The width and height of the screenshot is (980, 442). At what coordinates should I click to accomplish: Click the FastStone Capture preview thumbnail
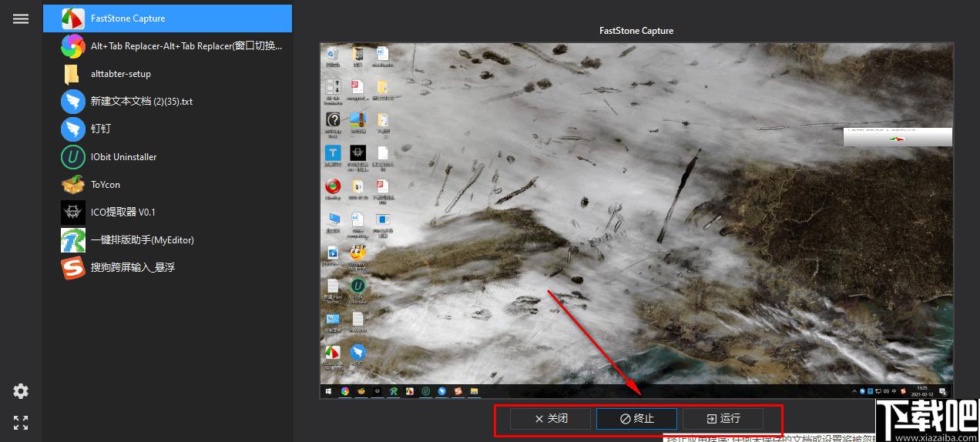(636, 220)
